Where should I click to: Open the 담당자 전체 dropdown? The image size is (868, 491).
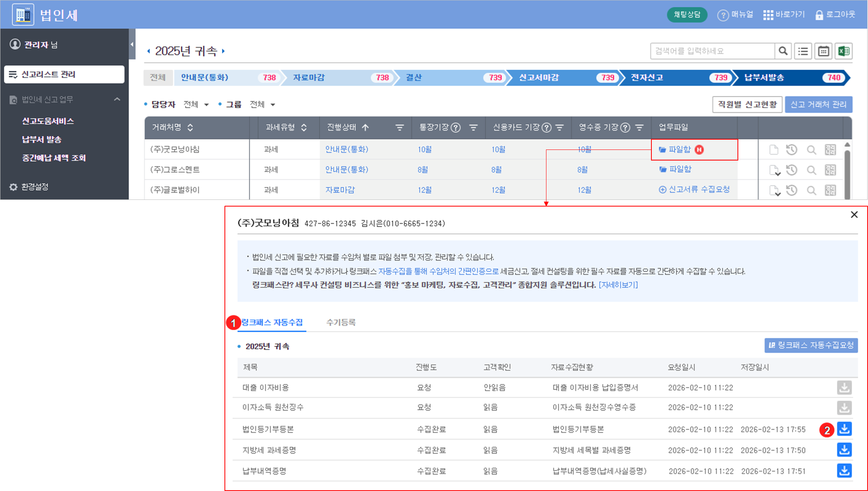196,105
